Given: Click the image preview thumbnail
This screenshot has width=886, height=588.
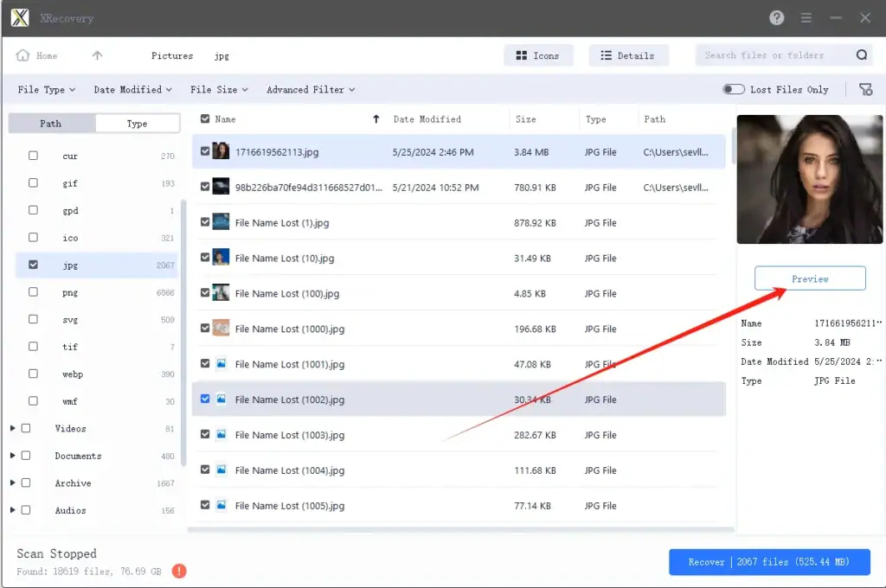Looking at the screenshot, I should click(x=809, y=179).
